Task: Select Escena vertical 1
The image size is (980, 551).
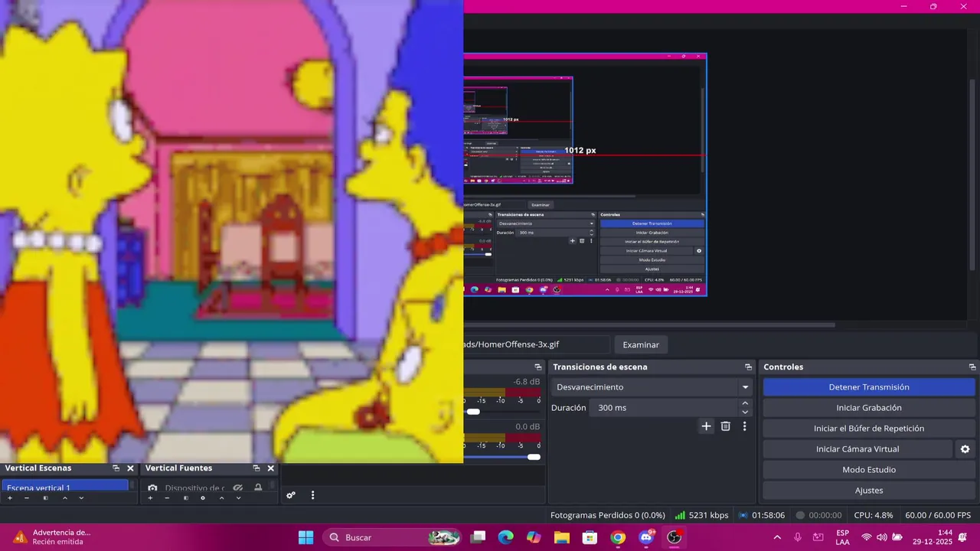Action: tap(64, 487)
